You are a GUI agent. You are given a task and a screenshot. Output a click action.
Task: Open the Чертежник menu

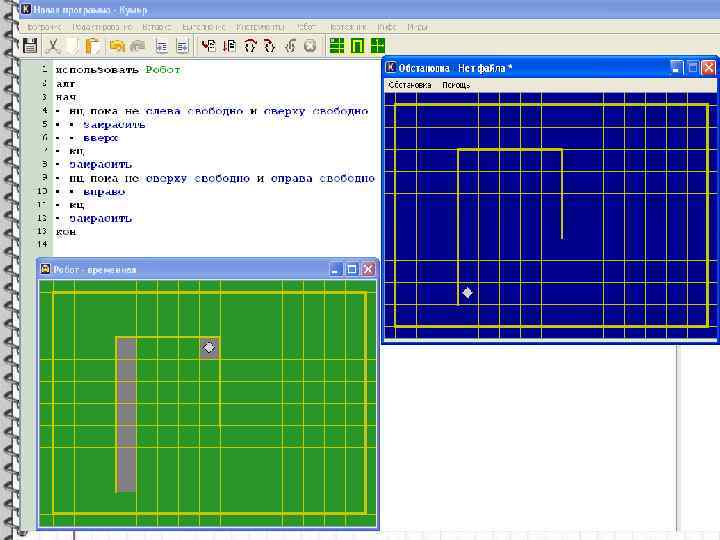(x=348, y=27)
